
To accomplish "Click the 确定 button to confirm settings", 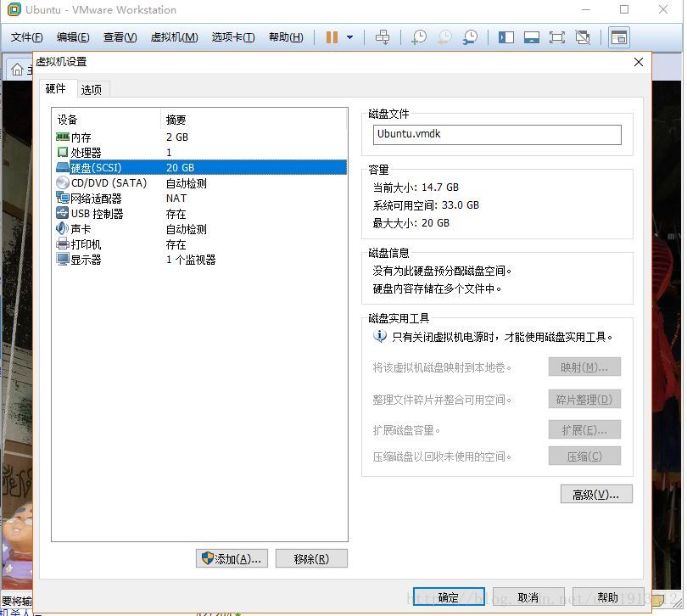I will [449, 596].
